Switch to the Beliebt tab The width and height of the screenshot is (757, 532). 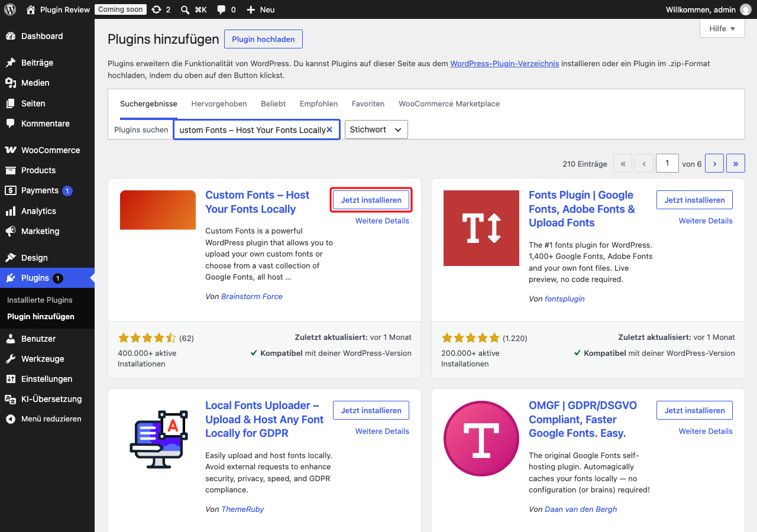273,103
